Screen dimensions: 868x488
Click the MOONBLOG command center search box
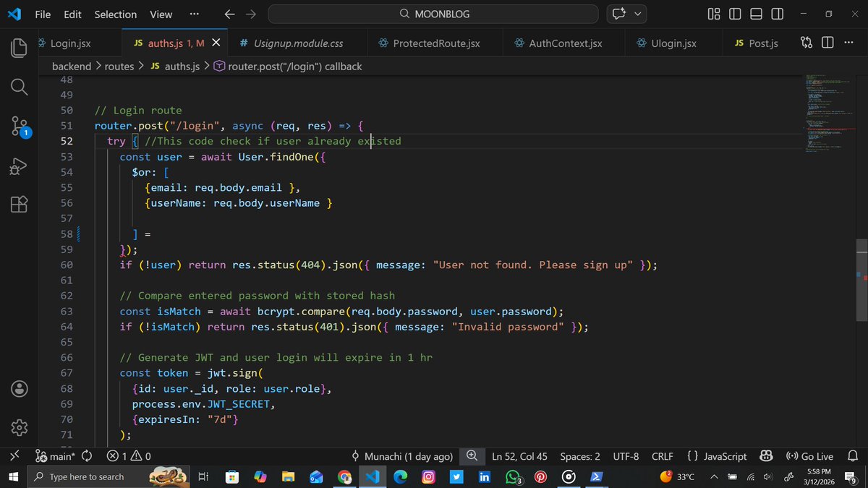[433, 14]
